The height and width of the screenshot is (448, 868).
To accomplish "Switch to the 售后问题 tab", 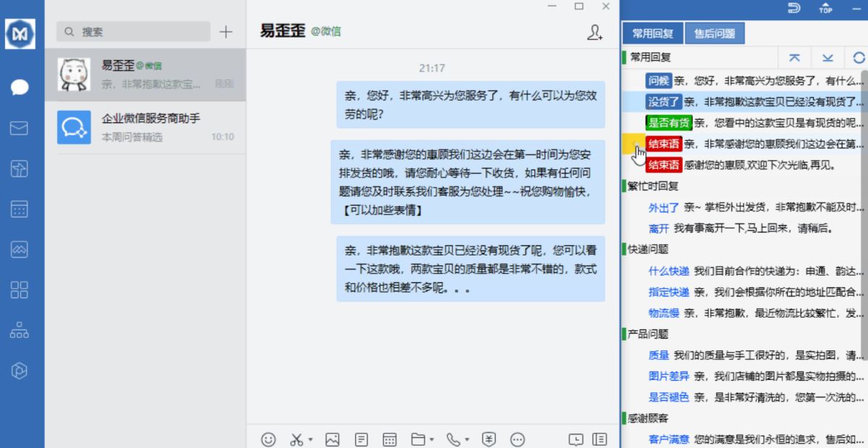I will coord(715,33).
